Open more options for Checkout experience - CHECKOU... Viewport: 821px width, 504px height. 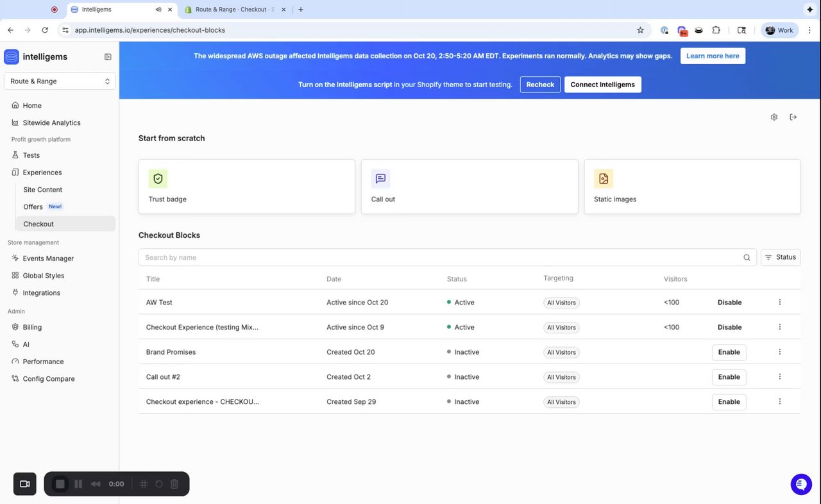[780, 402]
